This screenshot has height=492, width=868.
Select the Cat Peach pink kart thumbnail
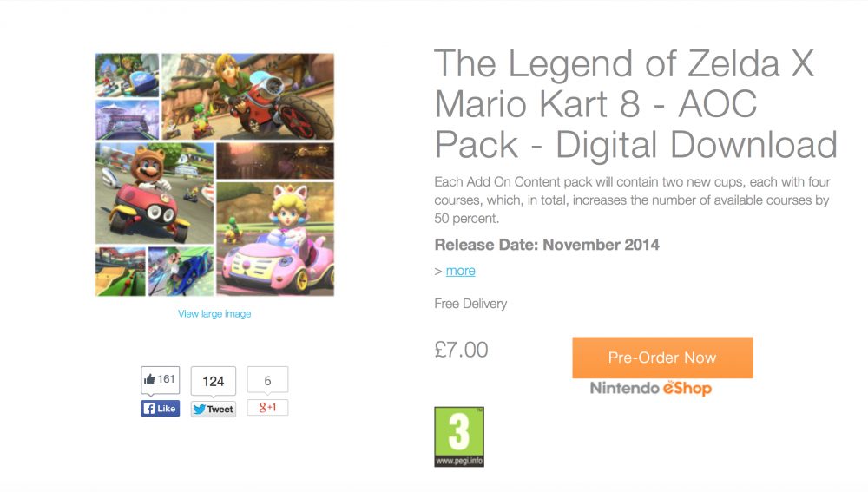pos(275,239)
